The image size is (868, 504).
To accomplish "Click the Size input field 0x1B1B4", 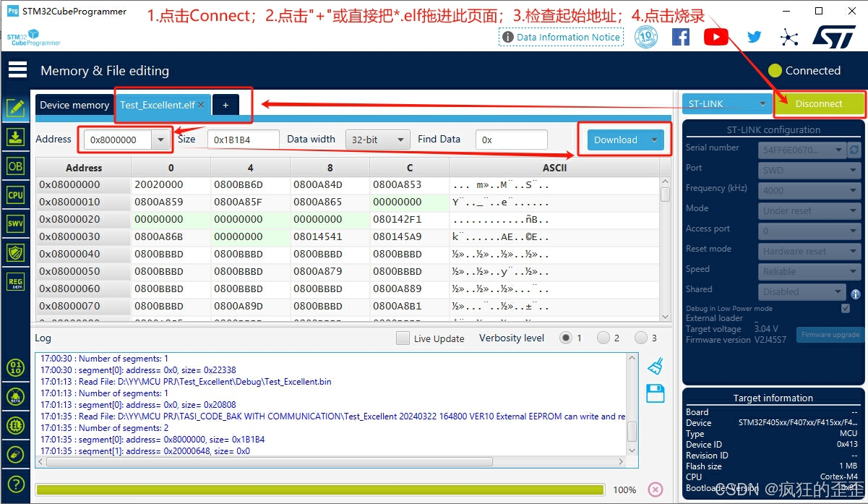I will (244, 140).
